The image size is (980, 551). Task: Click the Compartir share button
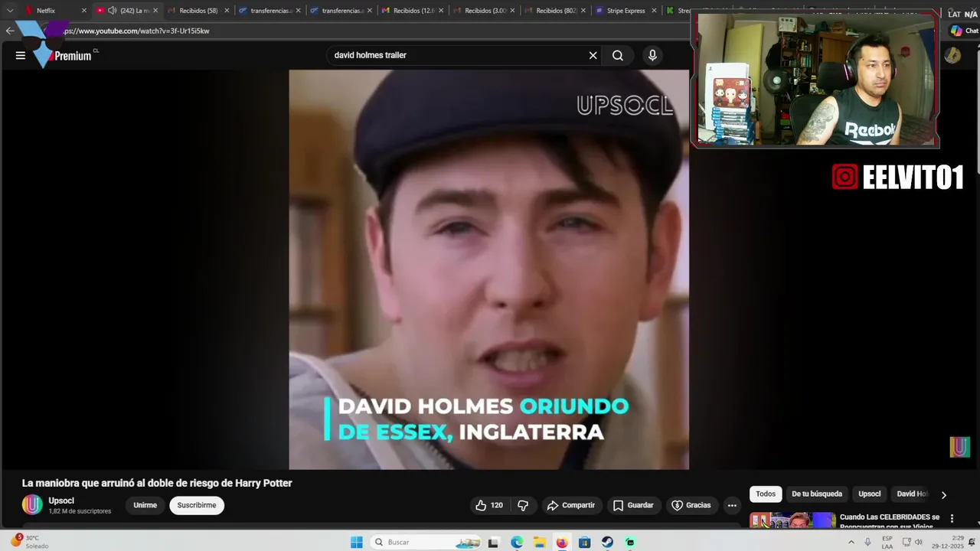571,505
